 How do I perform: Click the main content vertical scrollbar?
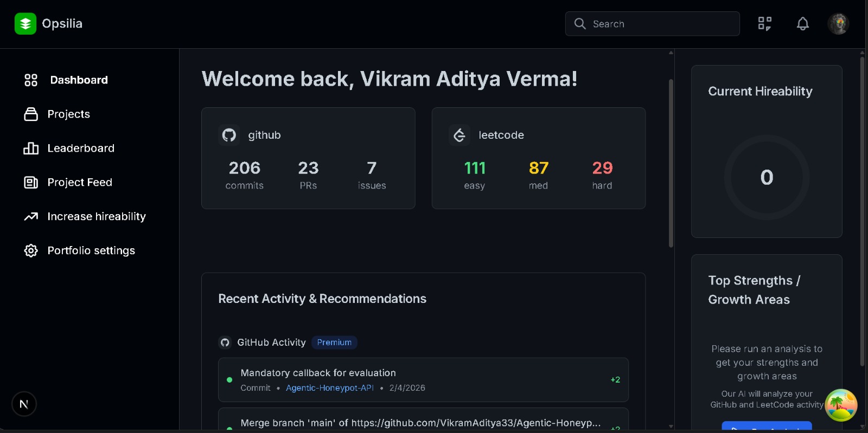click(x=671, y=163)
